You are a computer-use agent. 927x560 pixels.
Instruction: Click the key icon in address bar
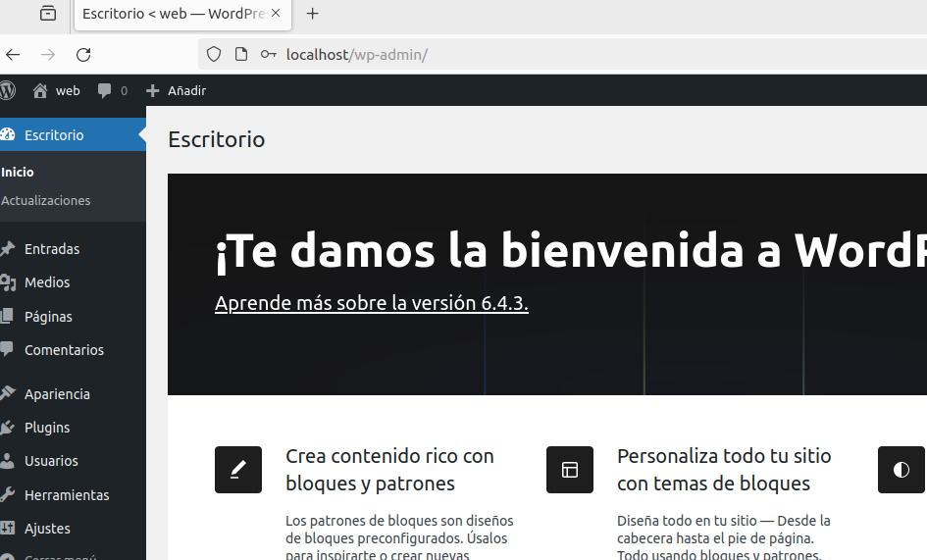269,54
